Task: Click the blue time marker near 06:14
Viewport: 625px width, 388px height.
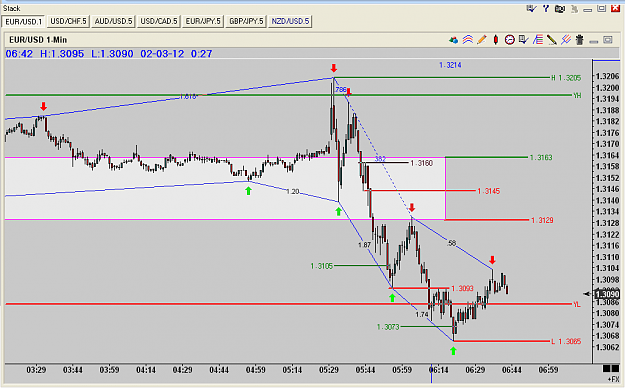Action: tap(431, 374)
